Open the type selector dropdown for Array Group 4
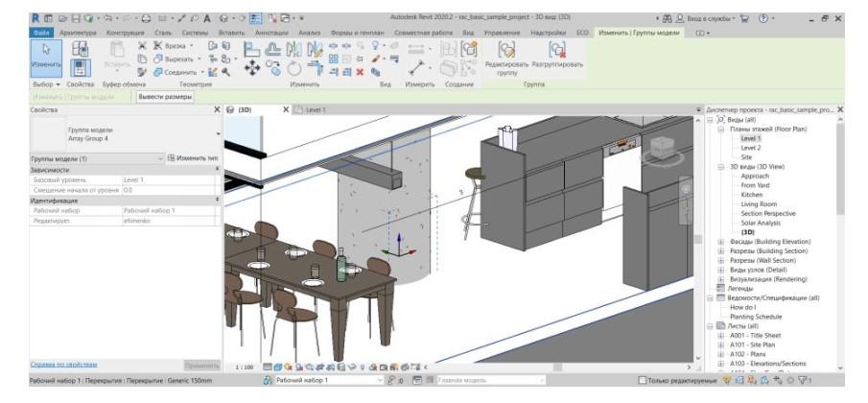 (218, 134)
